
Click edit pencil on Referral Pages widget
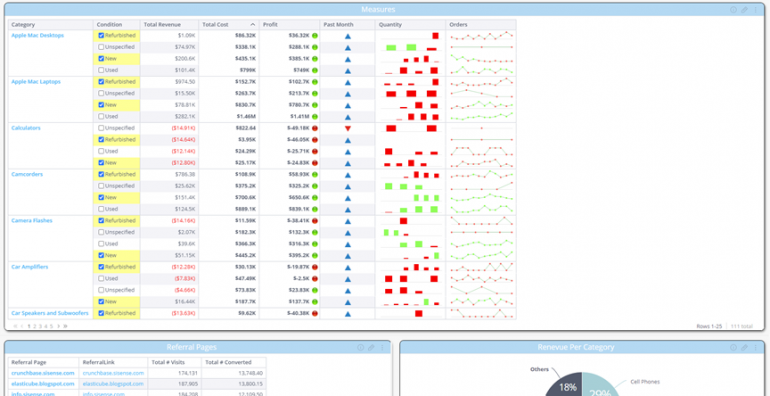coord(371,347)
